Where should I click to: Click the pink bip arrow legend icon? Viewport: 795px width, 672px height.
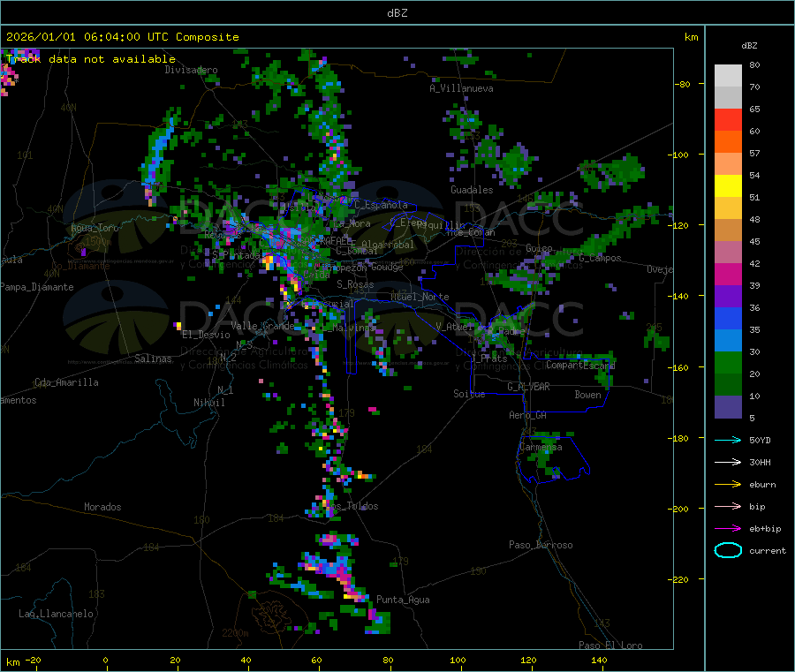728,506
